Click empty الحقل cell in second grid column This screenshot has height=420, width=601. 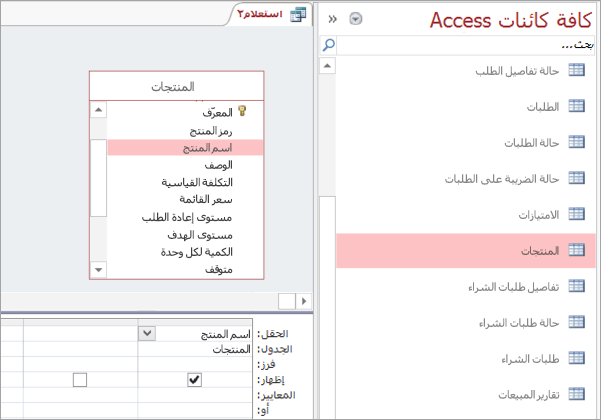coord(80,333)
